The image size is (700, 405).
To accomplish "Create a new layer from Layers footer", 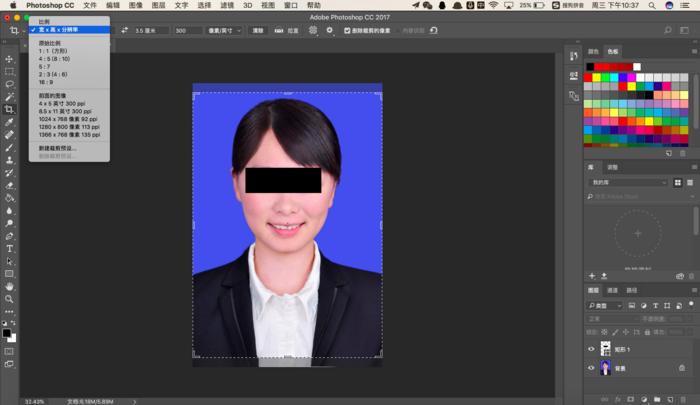I will pyautogui.click(x=670, y=399).
